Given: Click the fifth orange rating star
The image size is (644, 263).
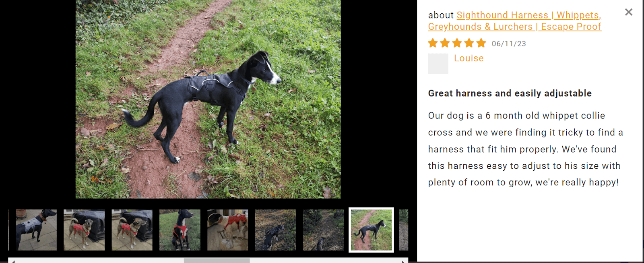Looking at the screenshot, I should pos(481,43).
